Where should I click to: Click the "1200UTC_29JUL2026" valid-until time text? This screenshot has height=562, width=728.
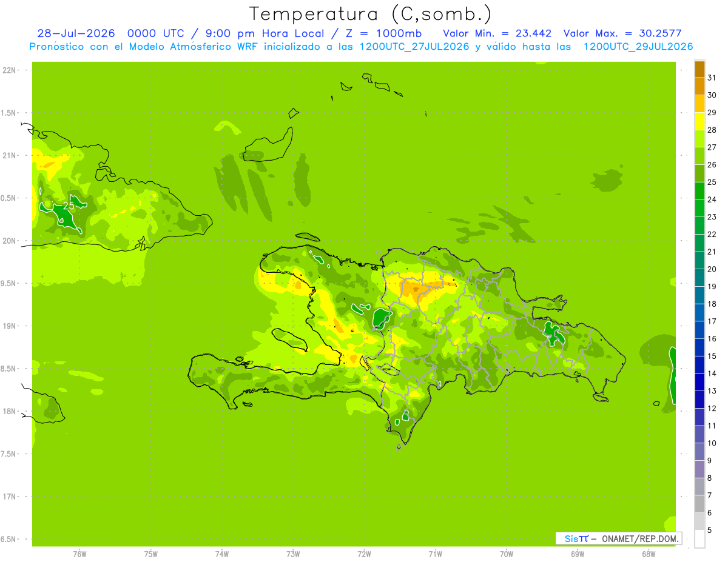[x=638, y=47]
